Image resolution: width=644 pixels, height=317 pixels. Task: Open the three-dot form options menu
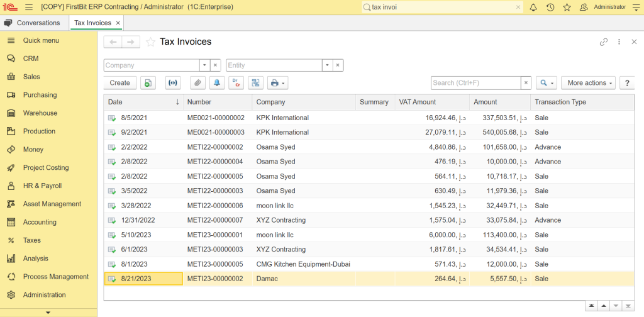(619, 42)
